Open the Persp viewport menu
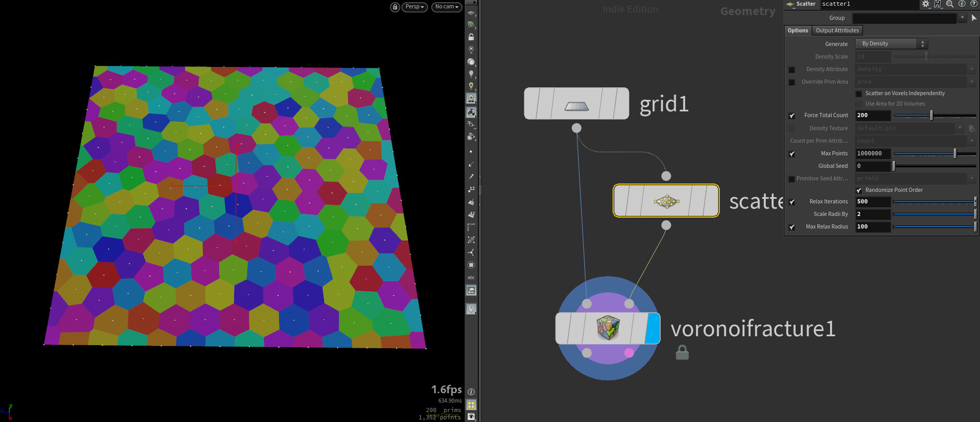This screenshot has width=980, height=422. tap(414, 7)
